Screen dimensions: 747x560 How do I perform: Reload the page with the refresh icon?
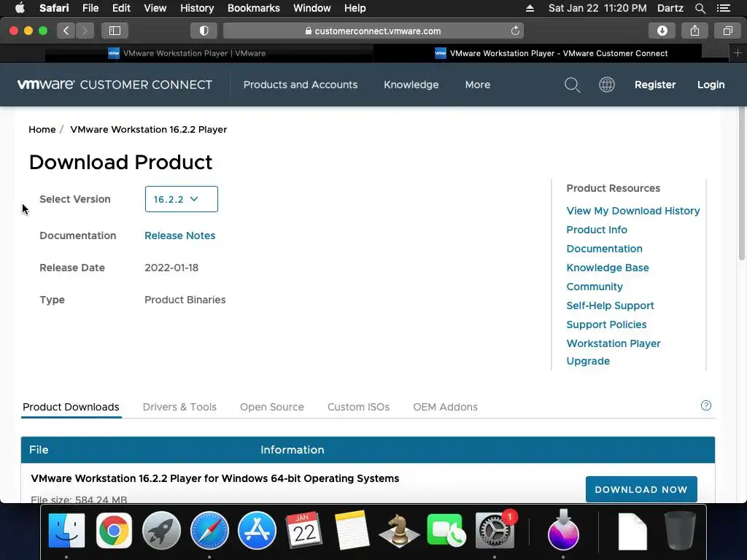point(515,31)
